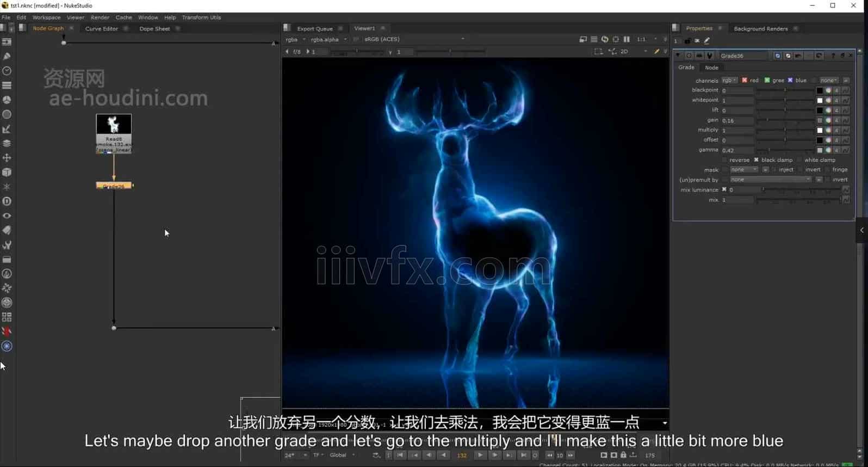Click the Grade36 help question mark icon
868x467 pixels.
pos(833,56)
